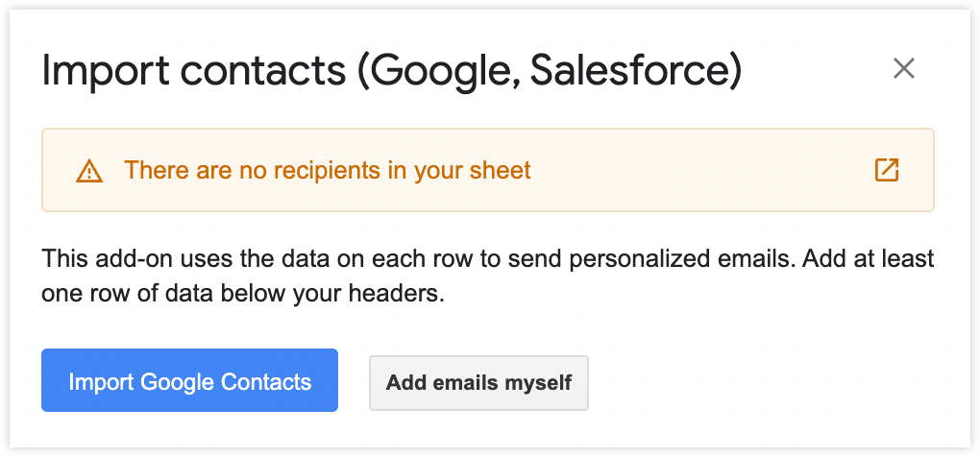Click the personalized emails description paragraph

[x=488, y=277]
